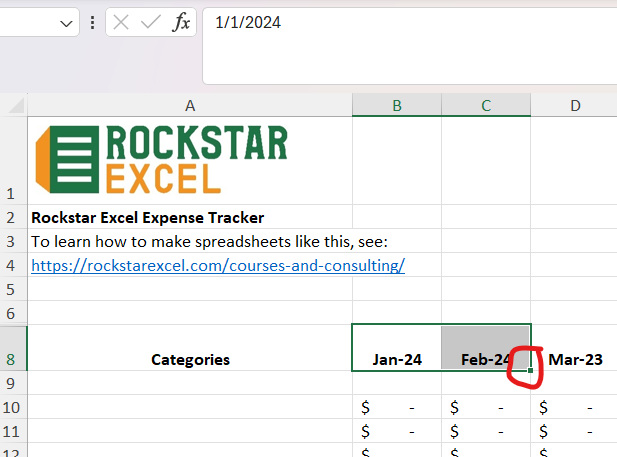Image resolution: width=617 pixels, height=457 pixels.
Task: Click the fill handle at selection corner
Action: pos(530,370)
